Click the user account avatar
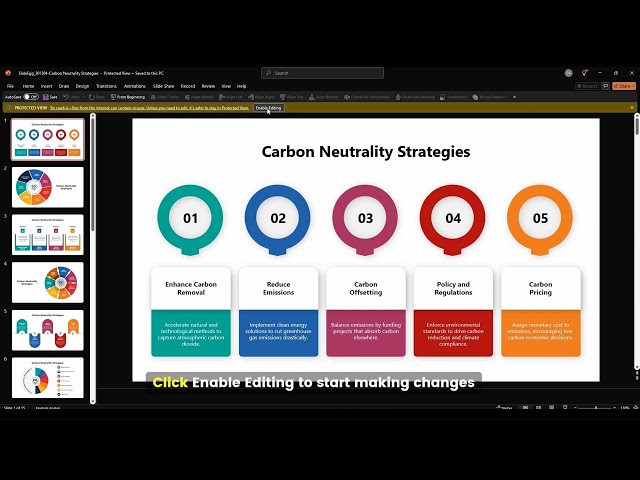 (569, 73)
